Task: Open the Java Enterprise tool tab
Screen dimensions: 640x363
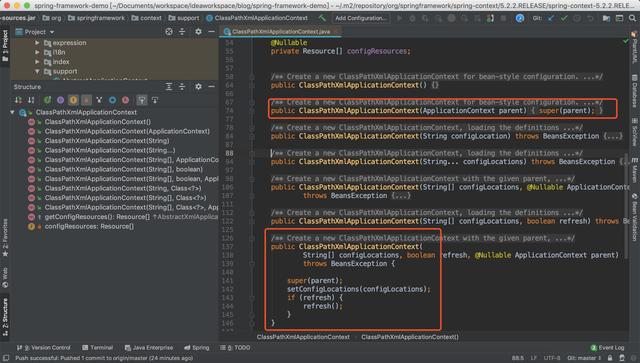Action: (149, 347)
